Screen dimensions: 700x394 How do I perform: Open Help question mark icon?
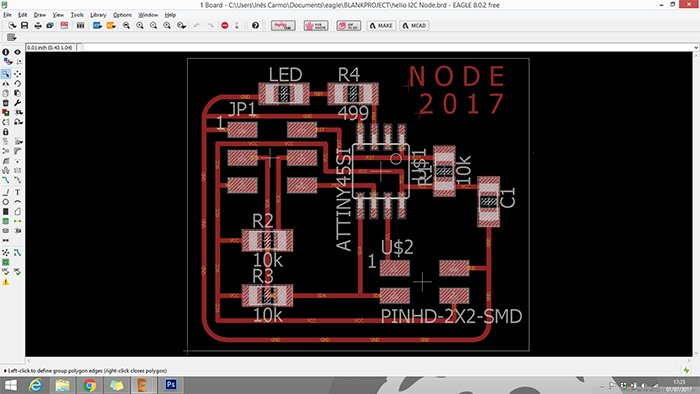pyautogui.click(x=255, y=25)
